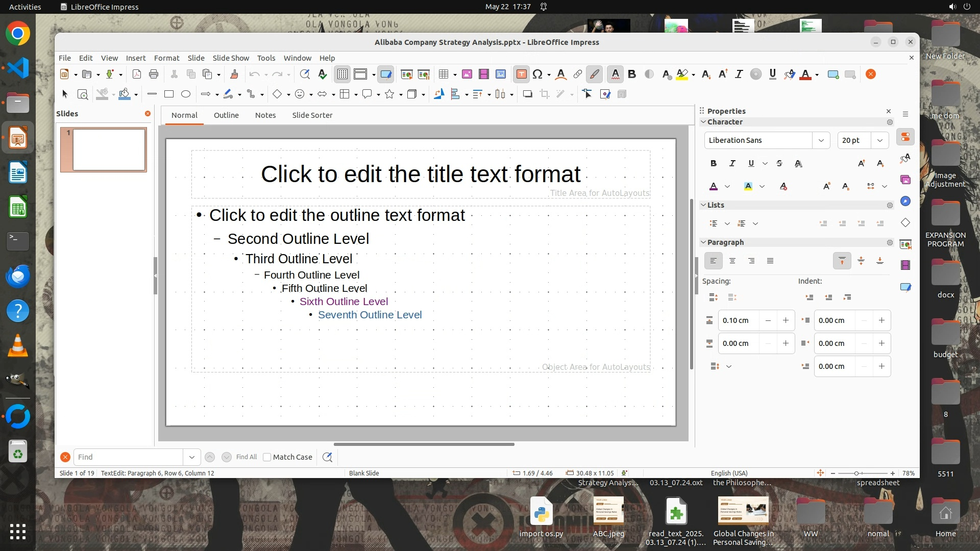Toggle the Display Grid icon
980x551 pixels.
pos(342,74)
